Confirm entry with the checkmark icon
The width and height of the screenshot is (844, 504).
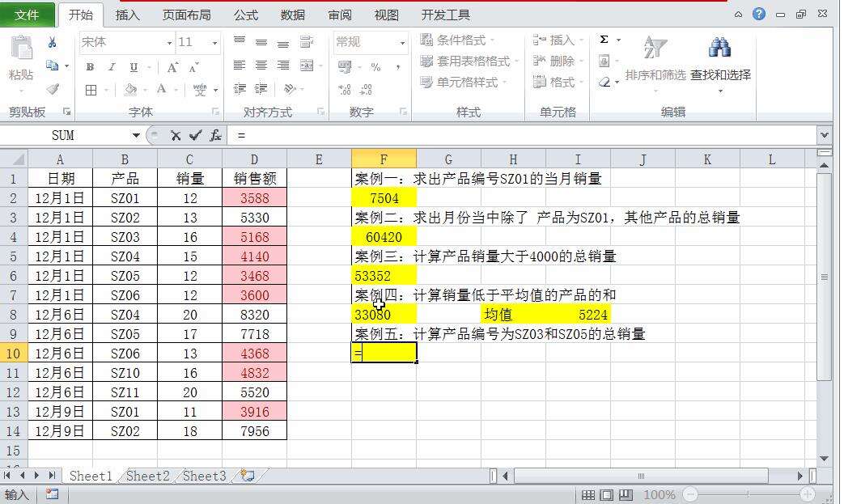pyautogui.click(x=195, y=136)
